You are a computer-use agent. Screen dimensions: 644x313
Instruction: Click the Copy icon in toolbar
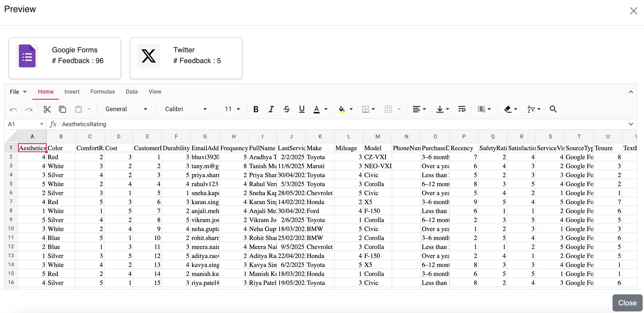point(62,109)
